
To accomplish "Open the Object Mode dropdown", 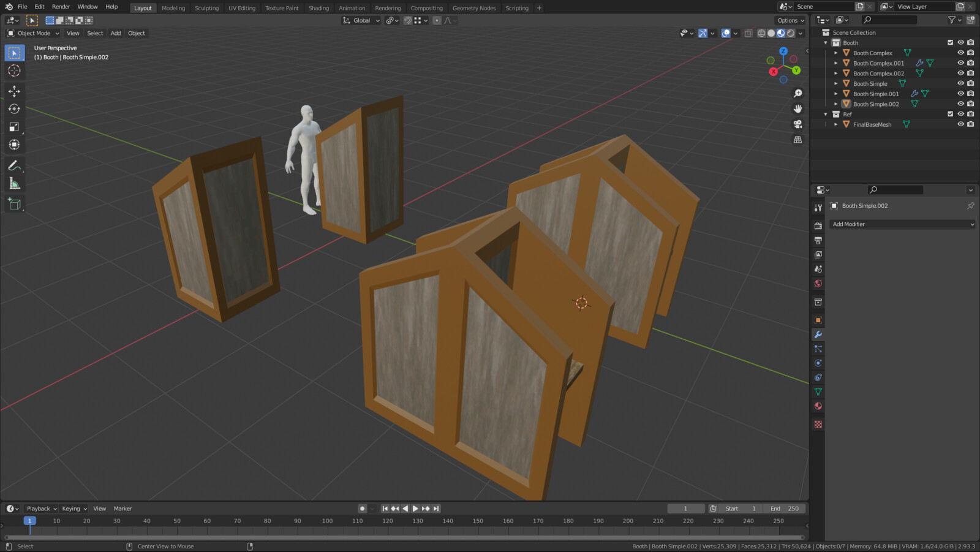I will [x=33, y=33].
